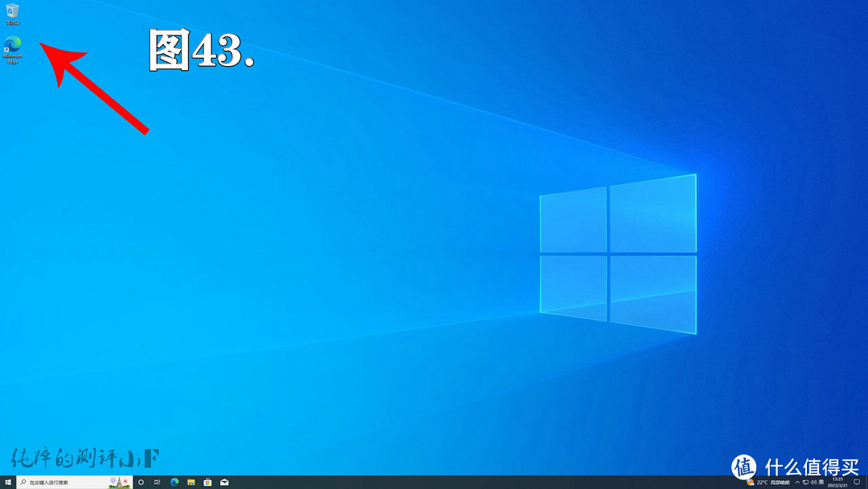The height and width of the screenshot is (489, 868).
Task: Open File Explorer from the taskbar
Action: 190,483
